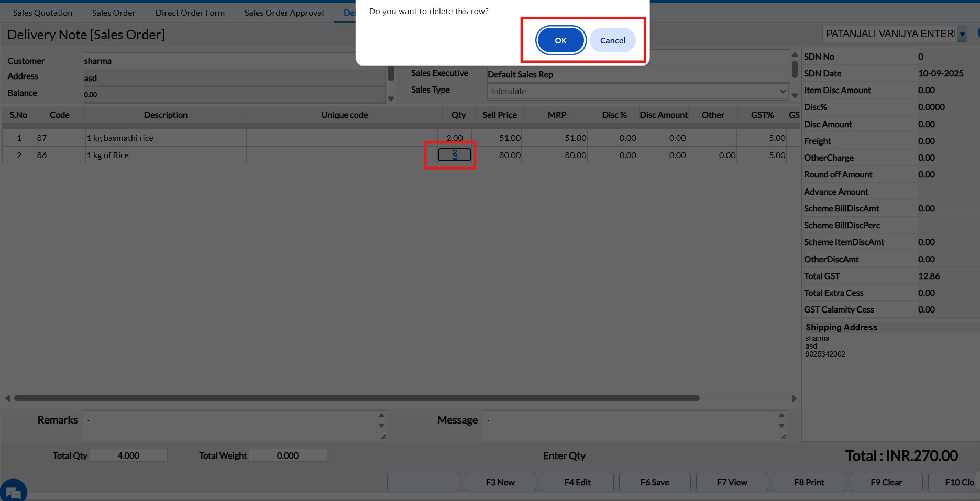Screen dimensions: 980x501
Task: Click the Message text area
Action: pyautogui.click(x=635, y=425)
